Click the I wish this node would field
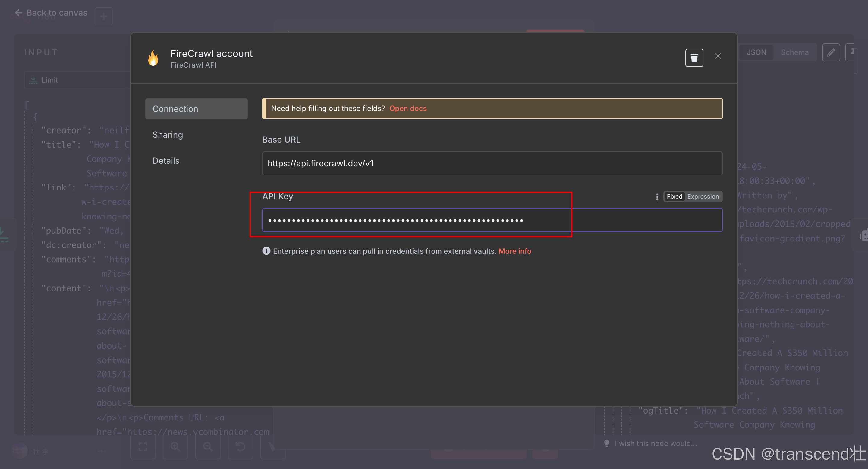 (x=656, y=444)
